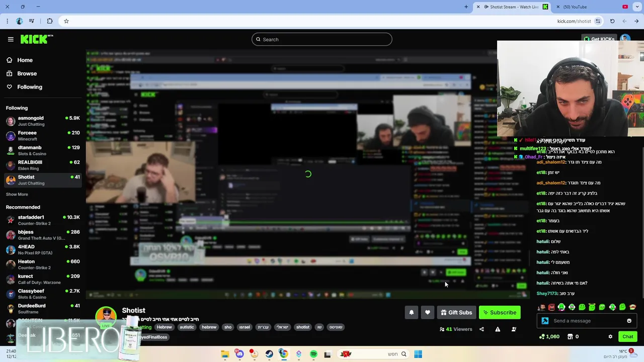Expand followed channels with Show More
The height and width of the screenshot is (362, 644).
(17, 194)
